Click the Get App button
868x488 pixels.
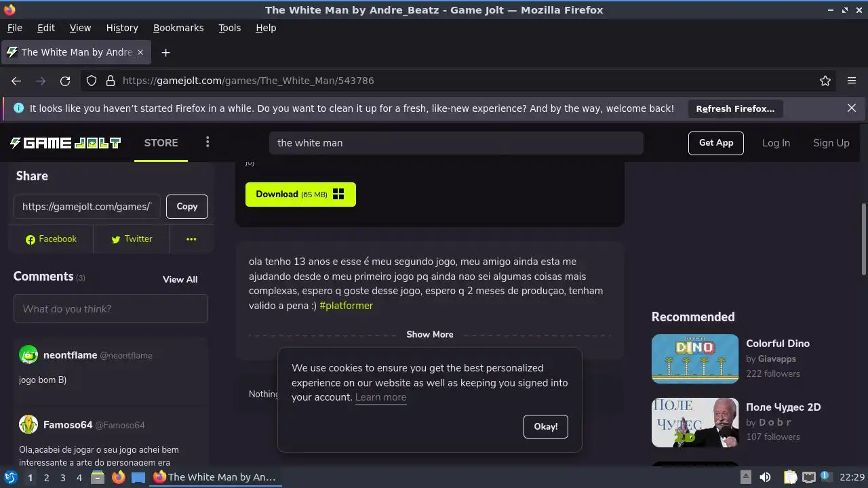click(716, 143)
